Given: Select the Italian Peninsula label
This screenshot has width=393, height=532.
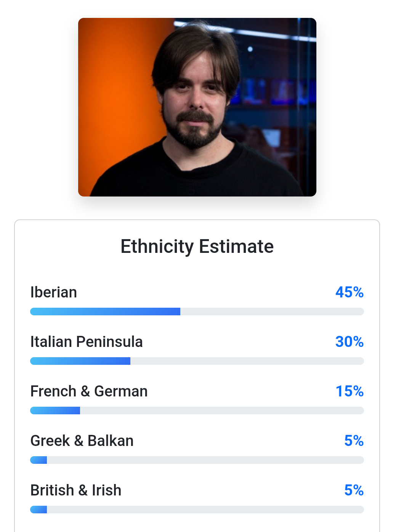Looking at the screenshot, I should point(87,342).
